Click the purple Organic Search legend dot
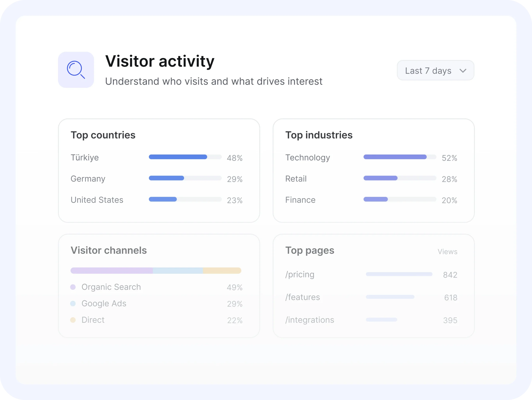 click(x=73, y=287)
